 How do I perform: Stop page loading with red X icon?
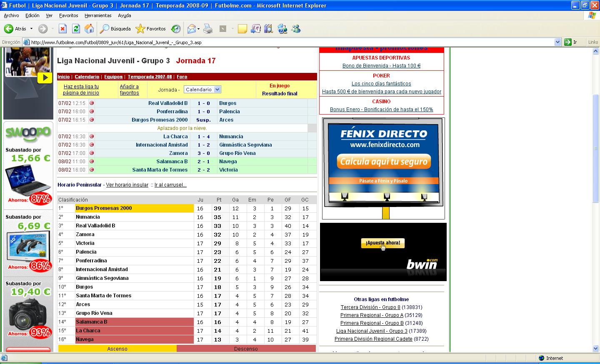[x=62, y=29]
